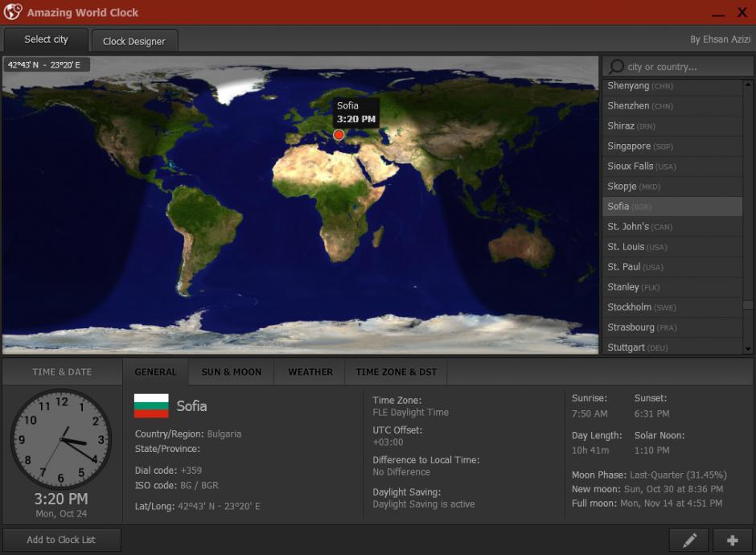Select Singapore in the city list

(672, 146)
